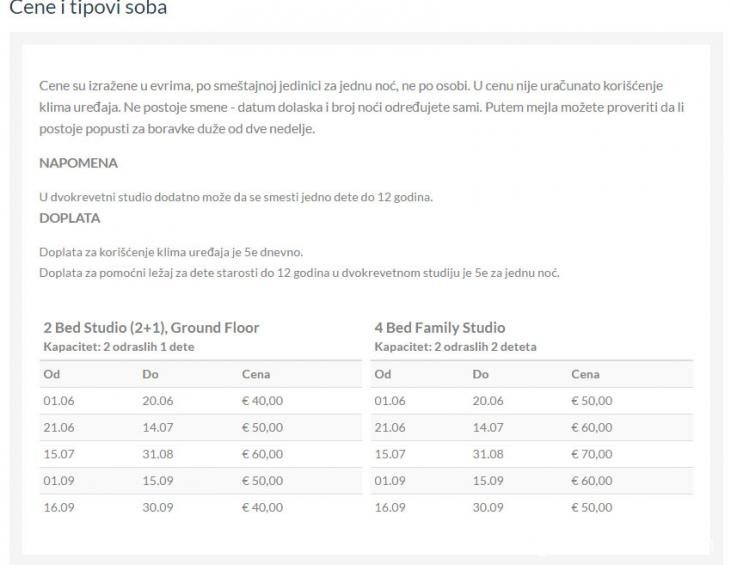Click 'Kapacitet: 2 odraslih 2 deteta' text
The height and width of the screenshot is (565, 731).
coord(455,347)
